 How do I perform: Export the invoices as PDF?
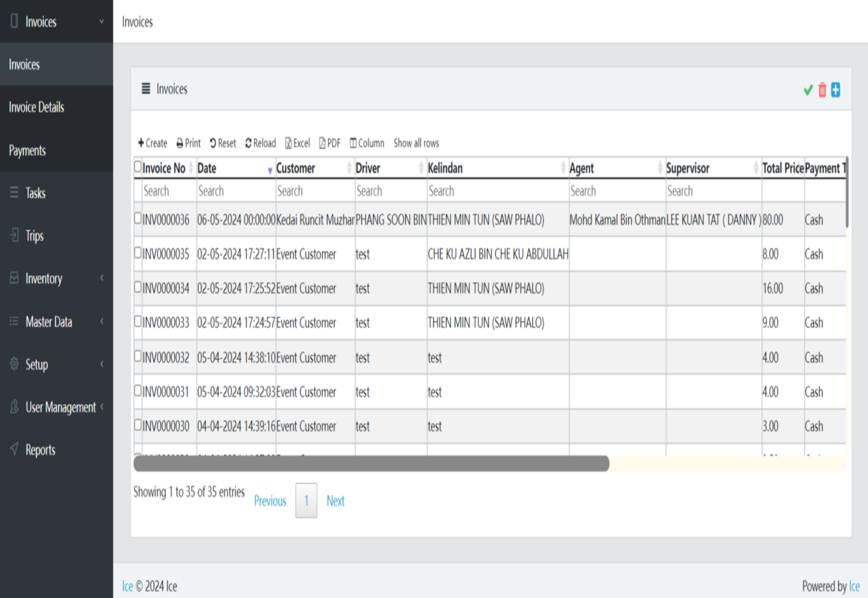coord(329,143)
